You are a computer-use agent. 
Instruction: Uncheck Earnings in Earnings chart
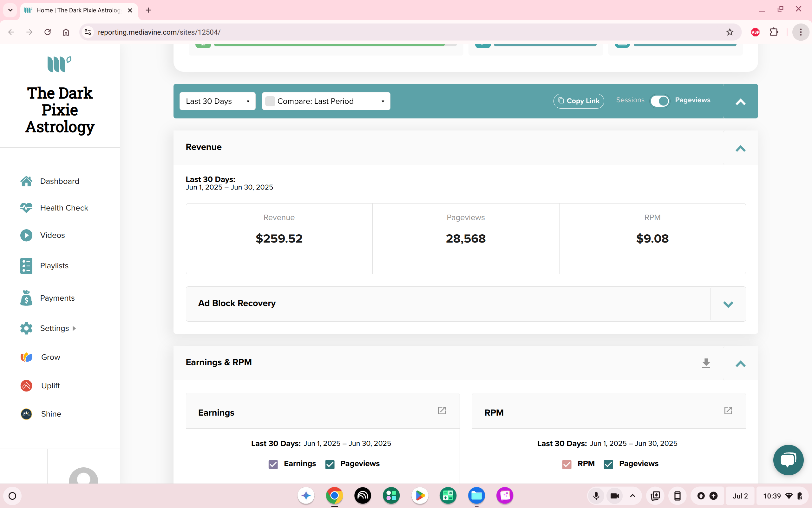(x=273, y=464)
